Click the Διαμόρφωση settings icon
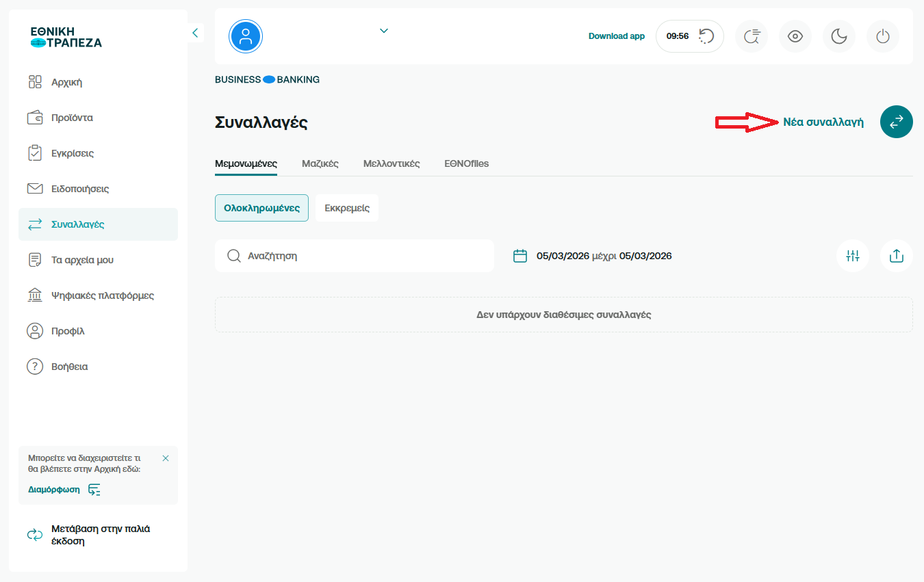This screenshot has width=924, height=582. click(94, 490)
